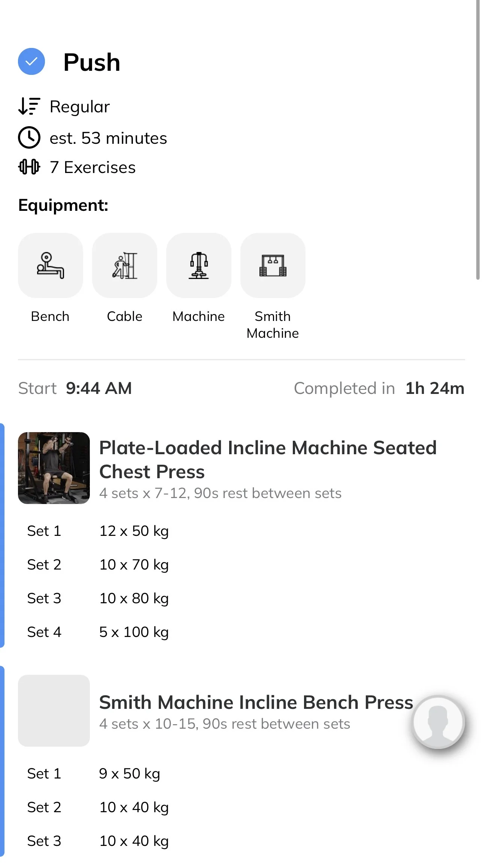Click the dumbbell icon beside 7 Exercises
Screen dimensions: 483x868
pos(29,167)
